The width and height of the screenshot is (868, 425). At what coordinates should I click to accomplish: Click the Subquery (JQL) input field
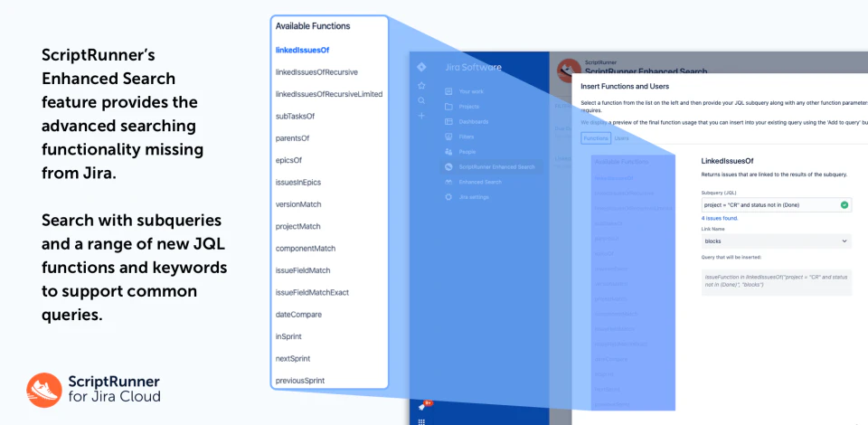point(776,204)
